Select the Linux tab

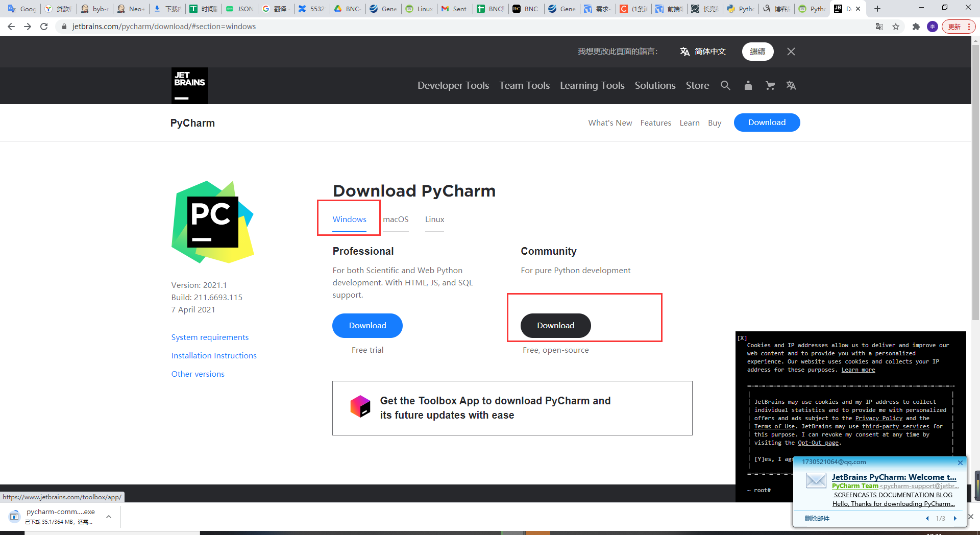[434, 220]
